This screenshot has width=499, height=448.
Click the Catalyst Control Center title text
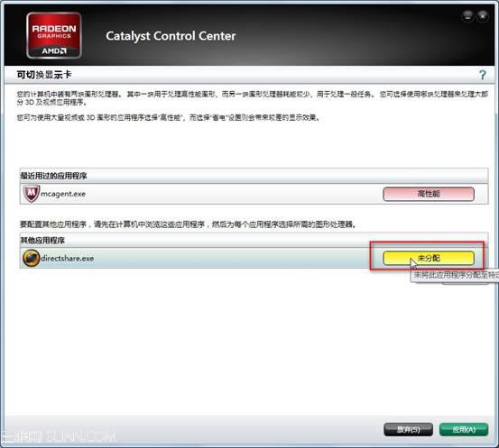click(171, 36)
